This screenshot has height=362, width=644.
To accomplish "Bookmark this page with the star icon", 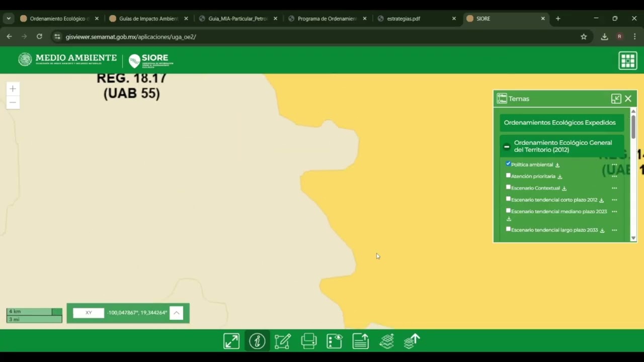I will tap(584, 37).
